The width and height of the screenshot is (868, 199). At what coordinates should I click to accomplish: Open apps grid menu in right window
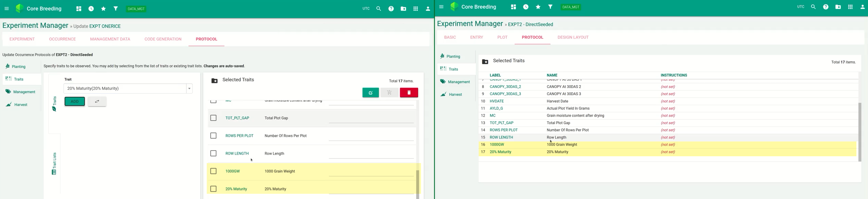click(x=850, y=7)
